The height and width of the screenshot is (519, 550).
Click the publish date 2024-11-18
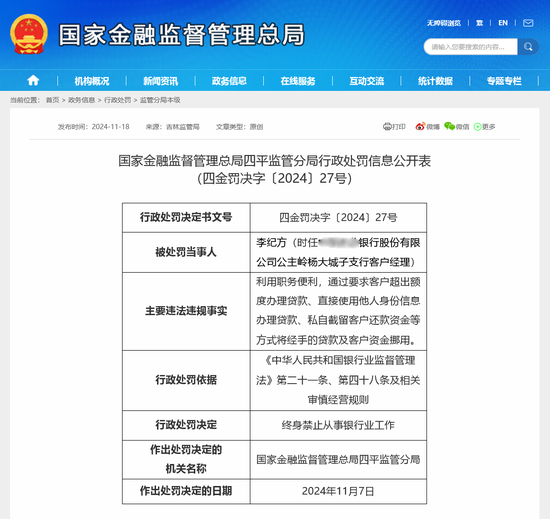click(110, 127)
